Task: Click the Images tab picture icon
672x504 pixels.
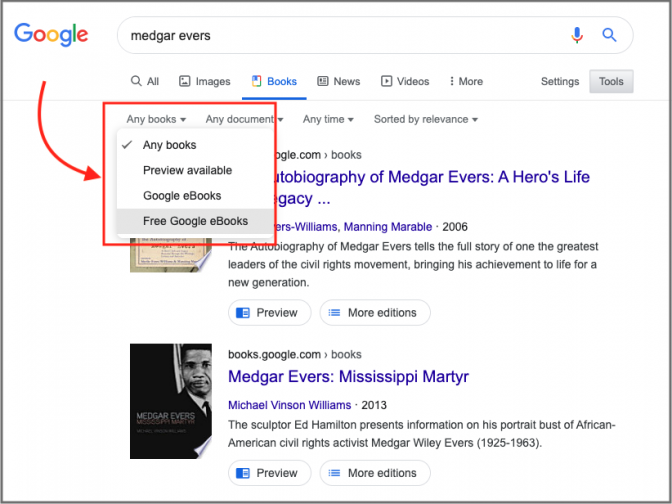Action: 184,81
